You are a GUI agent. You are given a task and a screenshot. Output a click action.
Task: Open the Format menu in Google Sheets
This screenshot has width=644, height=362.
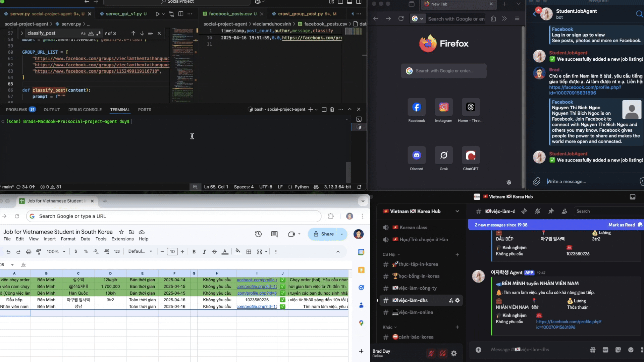(68, 239)
